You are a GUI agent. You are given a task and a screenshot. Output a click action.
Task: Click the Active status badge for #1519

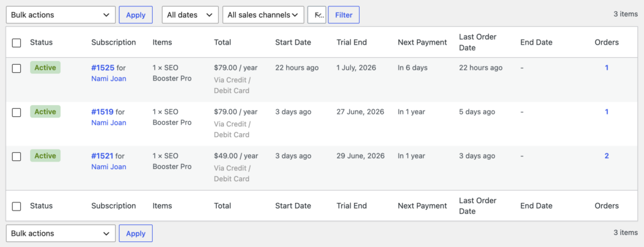tap(45, 112)
